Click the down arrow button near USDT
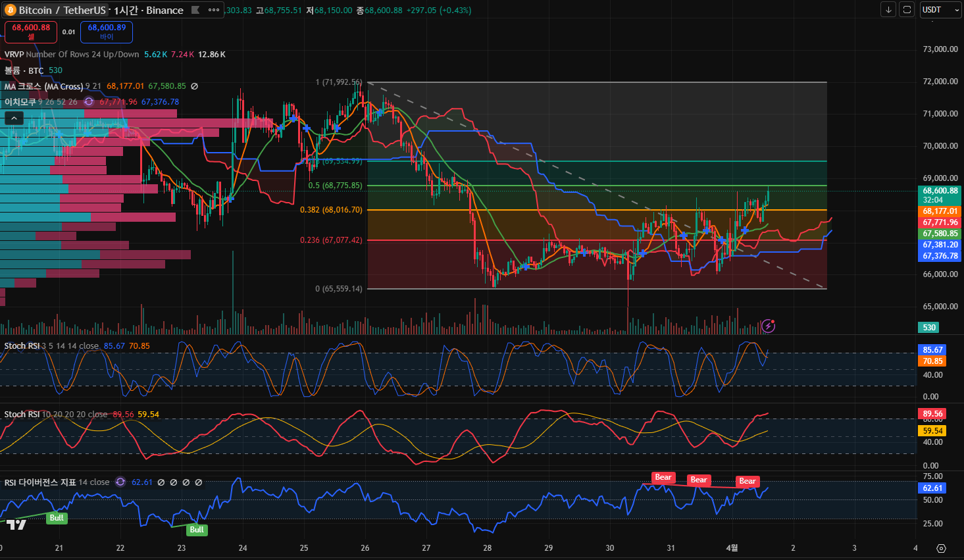Screen dimensions: 964x560 888,10
